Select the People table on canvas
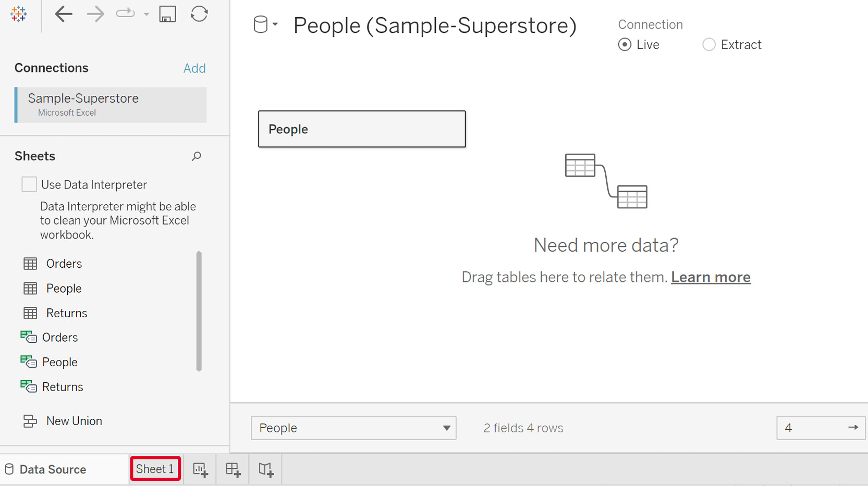 point(362,129)
